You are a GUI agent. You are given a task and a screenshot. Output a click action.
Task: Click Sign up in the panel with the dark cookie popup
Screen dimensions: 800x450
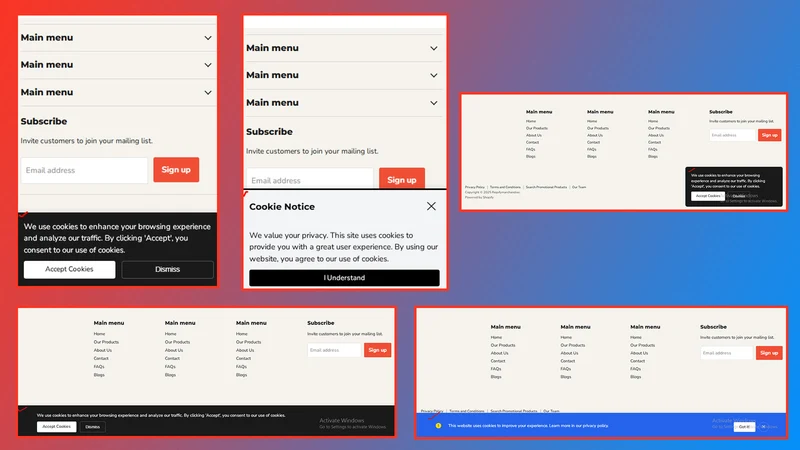click(769, 135)
